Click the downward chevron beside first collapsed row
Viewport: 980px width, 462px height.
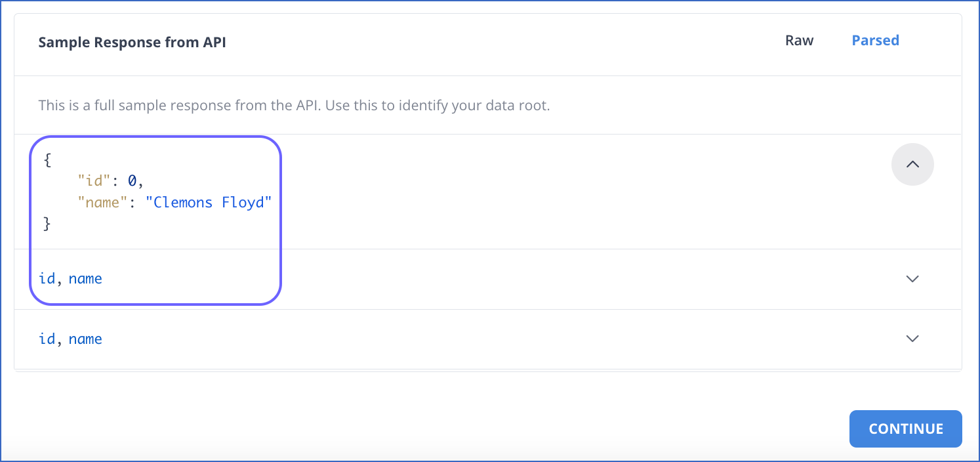tap(912, 278)
